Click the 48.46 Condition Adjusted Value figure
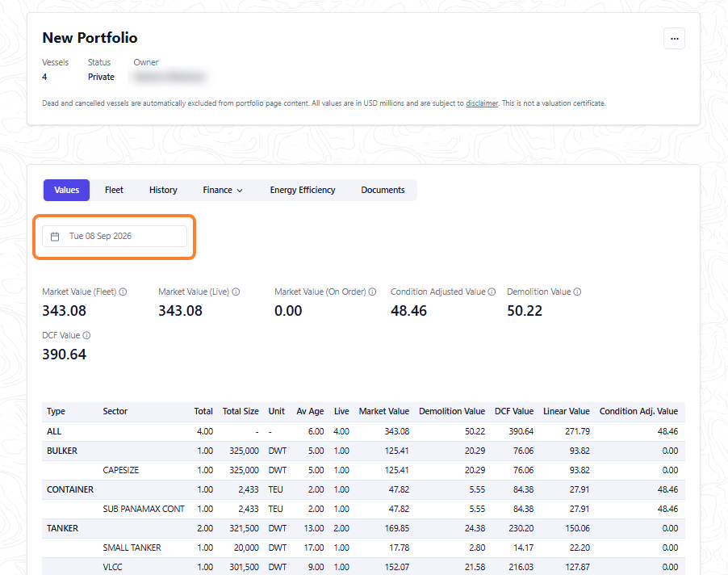The width and height of the screenshot is (728, 575). pos(408,311)
